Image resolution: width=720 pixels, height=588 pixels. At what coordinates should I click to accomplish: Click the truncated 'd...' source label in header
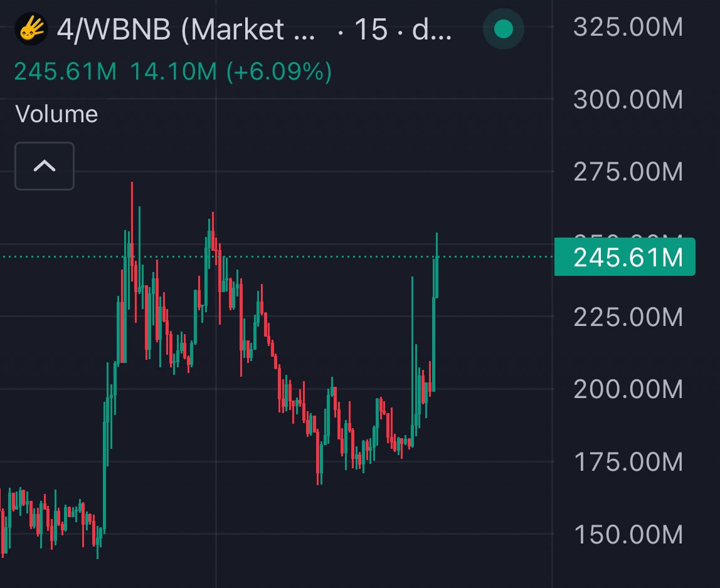[x=431, y=30]
